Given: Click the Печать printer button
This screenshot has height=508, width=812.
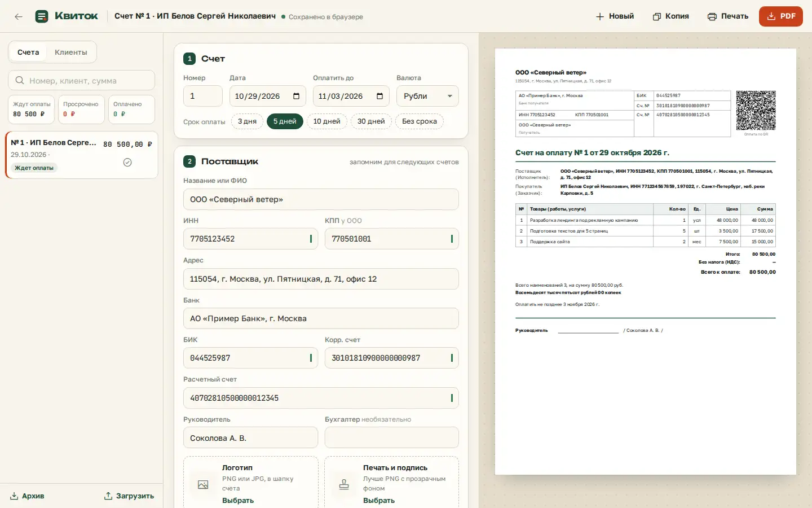Looking at the screenshot, I should (728, 16).
